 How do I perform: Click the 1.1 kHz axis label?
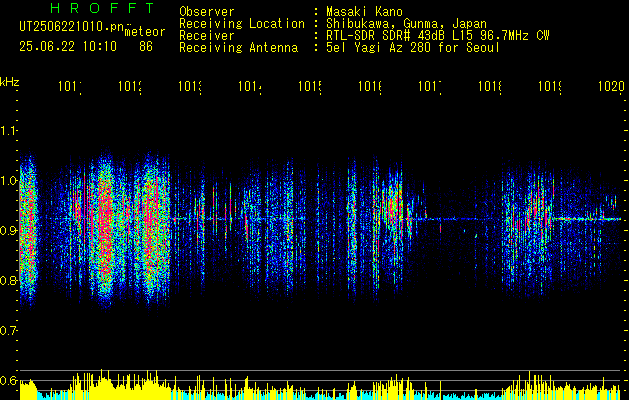(8, 130)
